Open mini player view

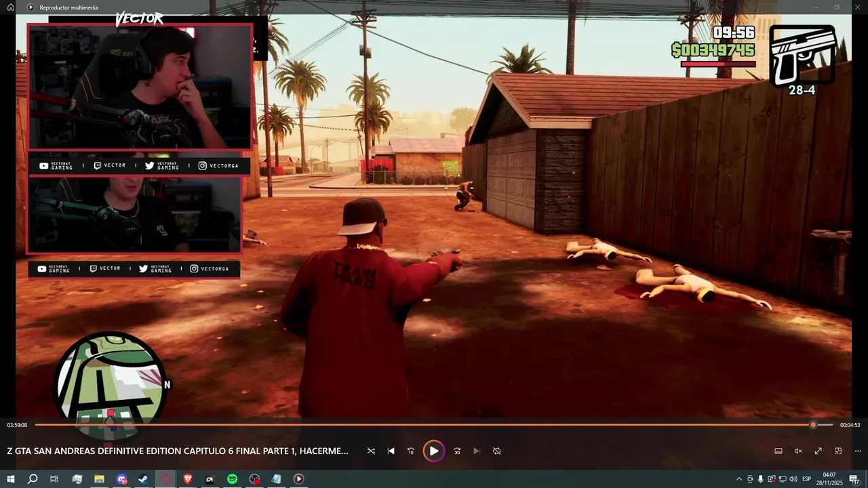[838, 451]
